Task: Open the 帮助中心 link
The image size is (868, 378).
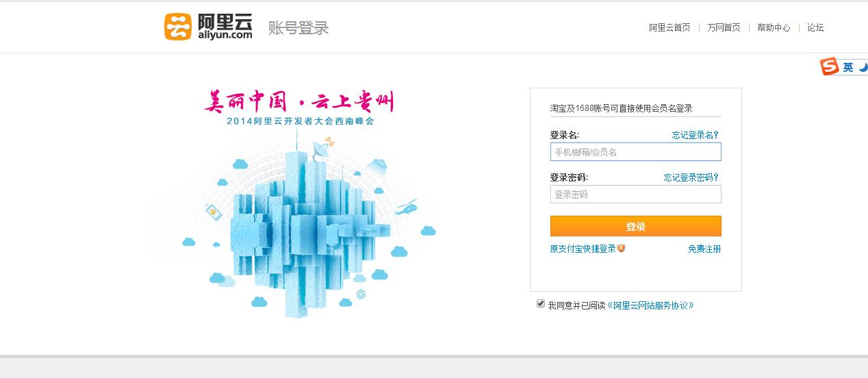Action: [x=774, y=28]
